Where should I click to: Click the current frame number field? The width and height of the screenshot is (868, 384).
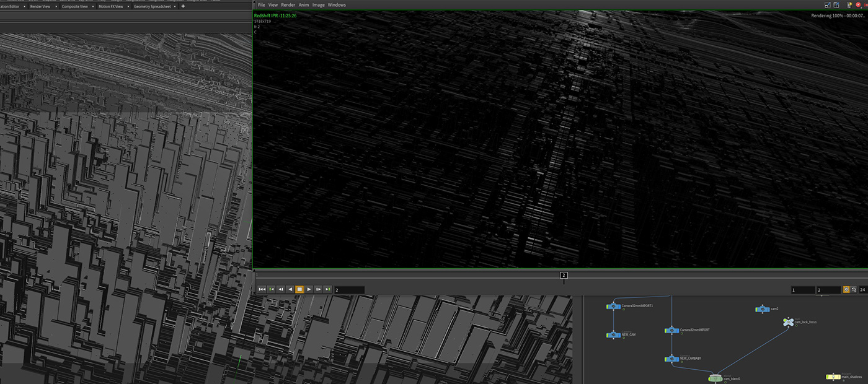tap(349, 290)
